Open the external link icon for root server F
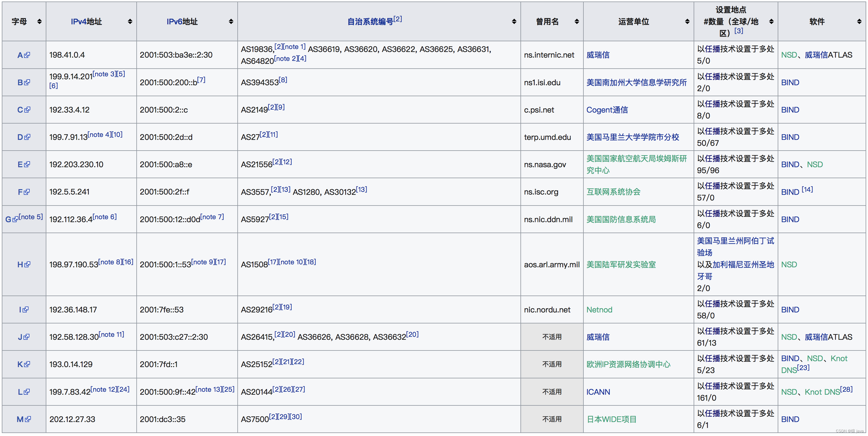The height and width of the screenshot is (436, 868). coord(27,192)
